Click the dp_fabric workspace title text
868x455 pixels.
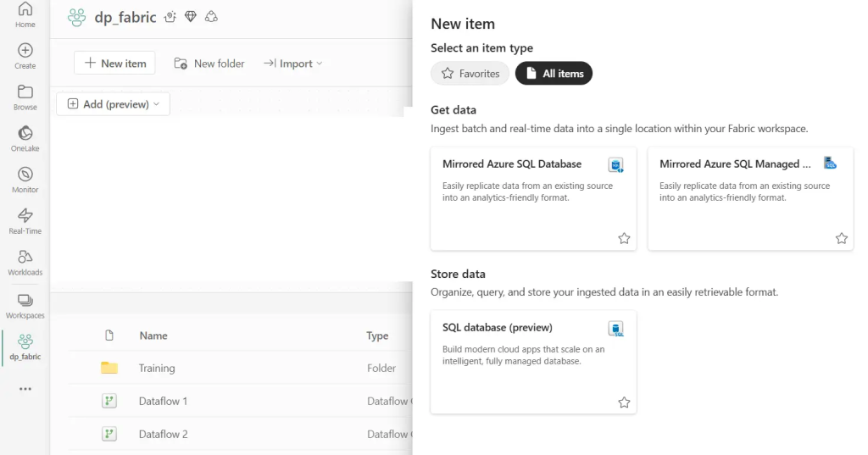coord(125,18)
